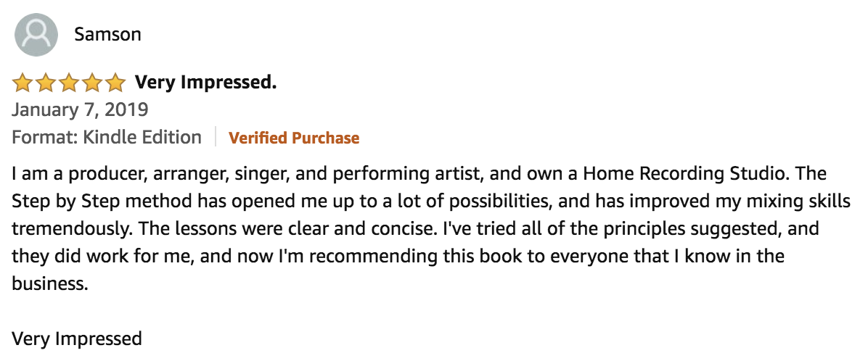Viewport: 868px width, 361px height.
Task: Click the second gold rating star
Action: point(46,83)
